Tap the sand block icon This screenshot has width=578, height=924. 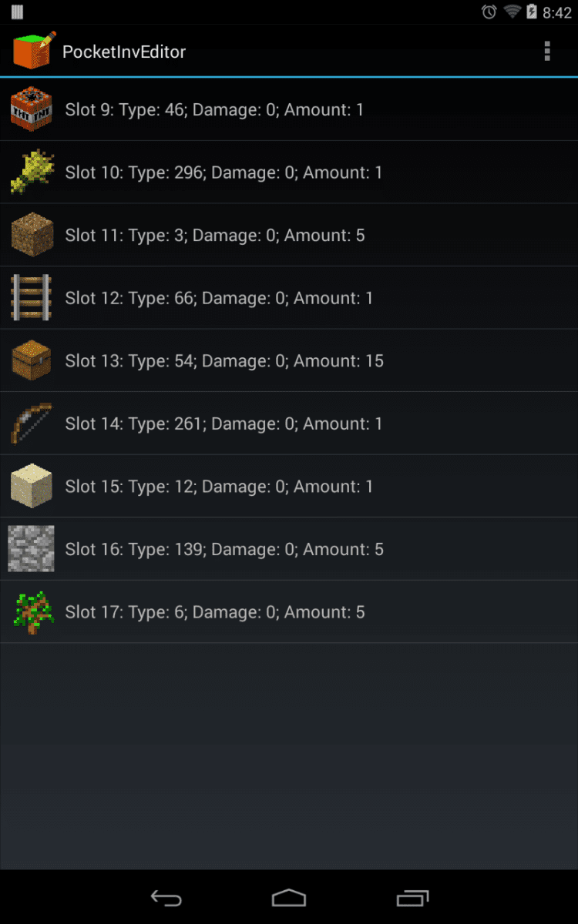tap(32, 486)
